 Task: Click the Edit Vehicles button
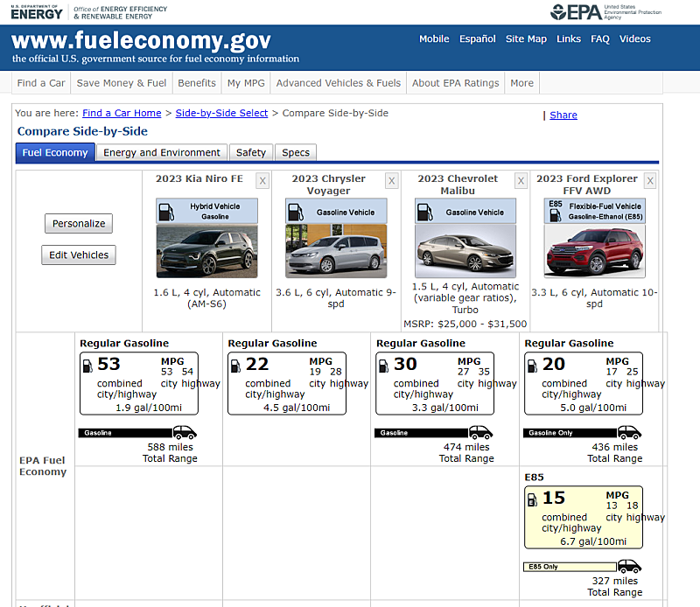pyautogui.click(x=79, y=255)
